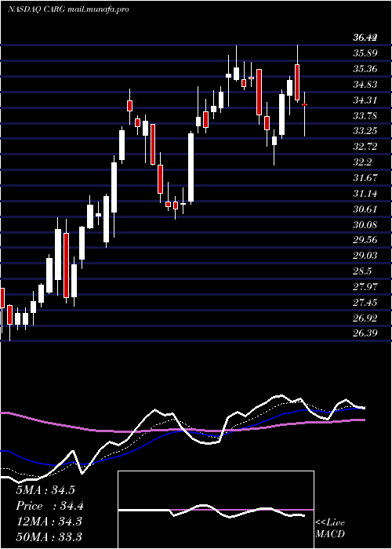
Task: Click the <<Live MACD label
Action: coord(330,529)
